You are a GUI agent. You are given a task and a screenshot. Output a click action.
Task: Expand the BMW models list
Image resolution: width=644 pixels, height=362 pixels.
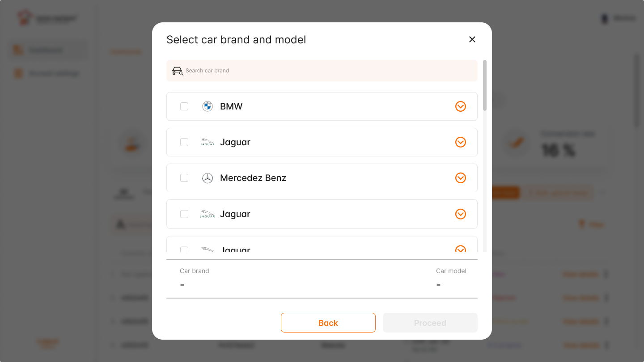[x=461, y=106]
